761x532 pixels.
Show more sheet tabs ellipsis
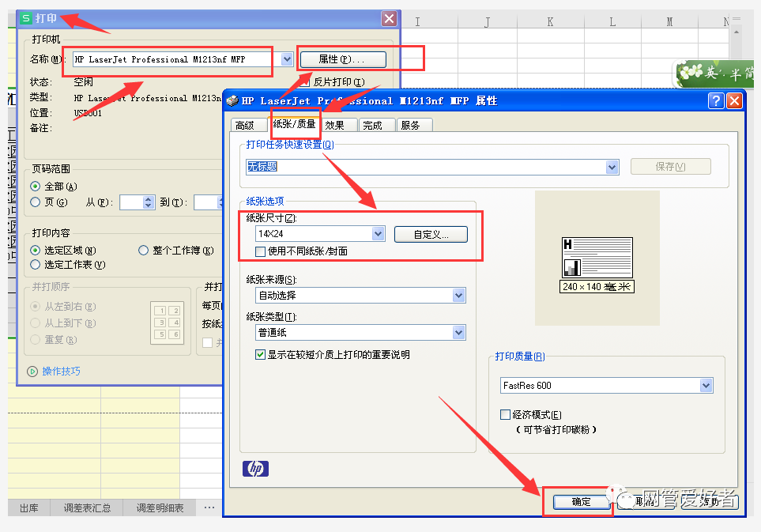pos(209,507)
